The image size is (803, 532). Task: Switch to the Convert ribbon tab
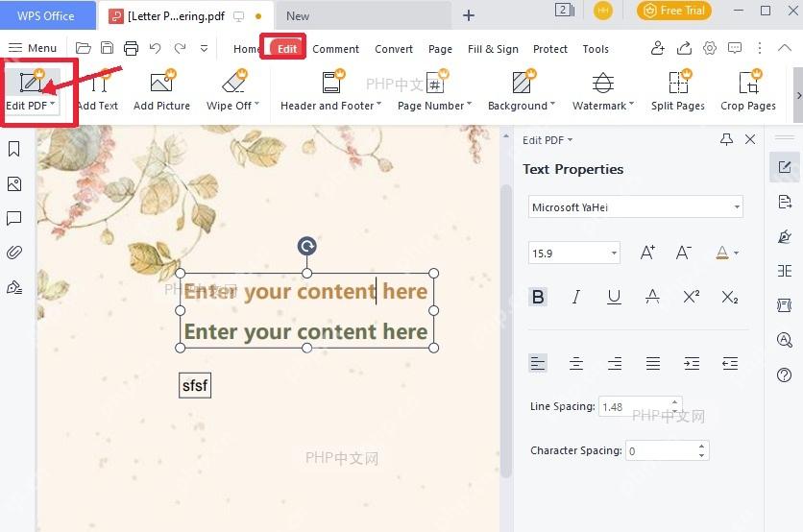(393, 49)
